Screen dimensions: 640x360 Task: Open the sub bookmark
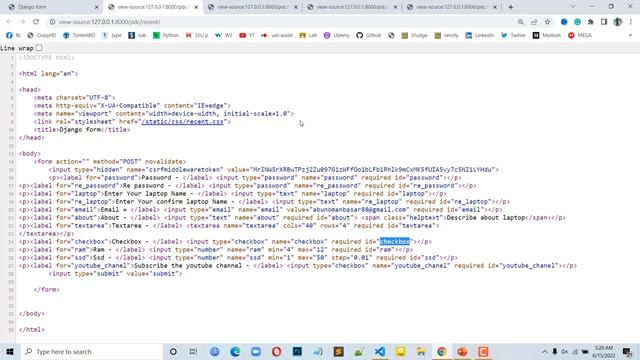coord(137,36)
